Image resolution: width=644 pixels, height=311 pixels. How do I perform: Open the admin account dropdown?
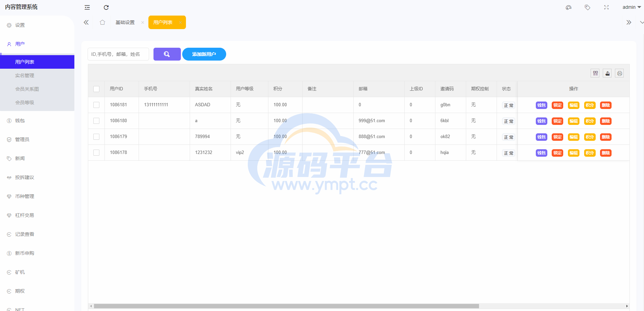tap(631, 7)
